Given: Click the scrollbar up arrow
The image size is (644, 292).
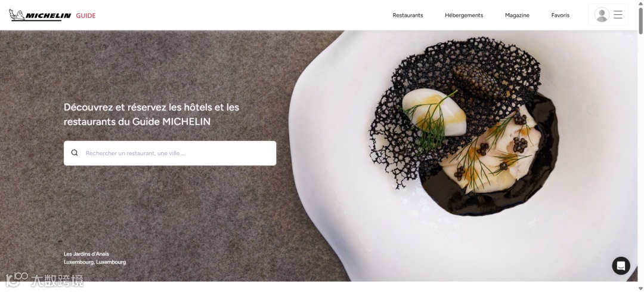Looking at the screenshot, I should 640,4.
